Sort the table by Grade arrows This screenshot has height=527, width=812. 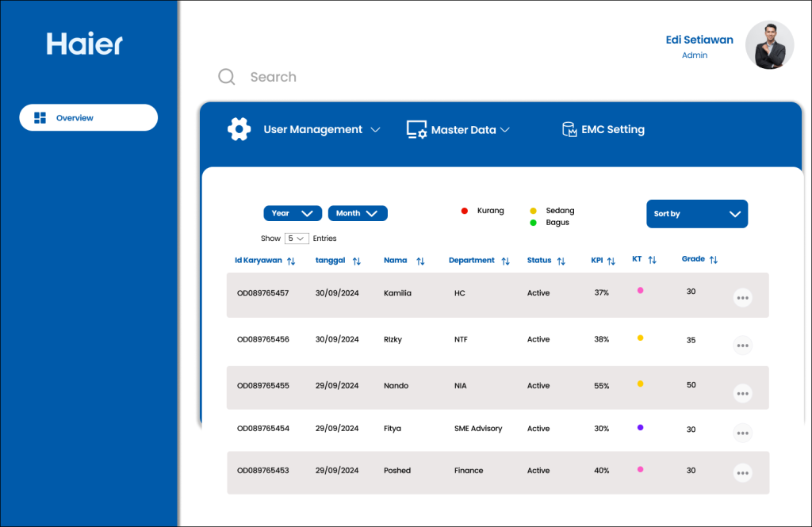pyautogui.click(x=714, y=260)
